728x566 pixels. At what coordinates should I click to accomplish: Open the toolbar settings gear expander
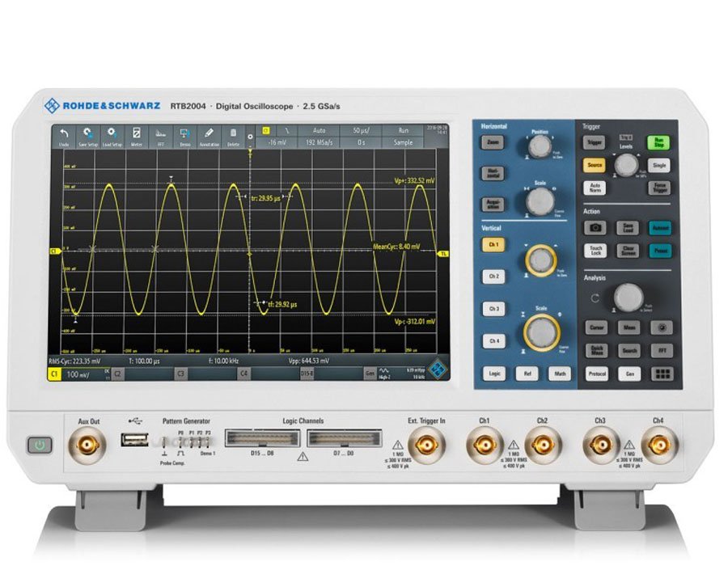pos(250,137)
